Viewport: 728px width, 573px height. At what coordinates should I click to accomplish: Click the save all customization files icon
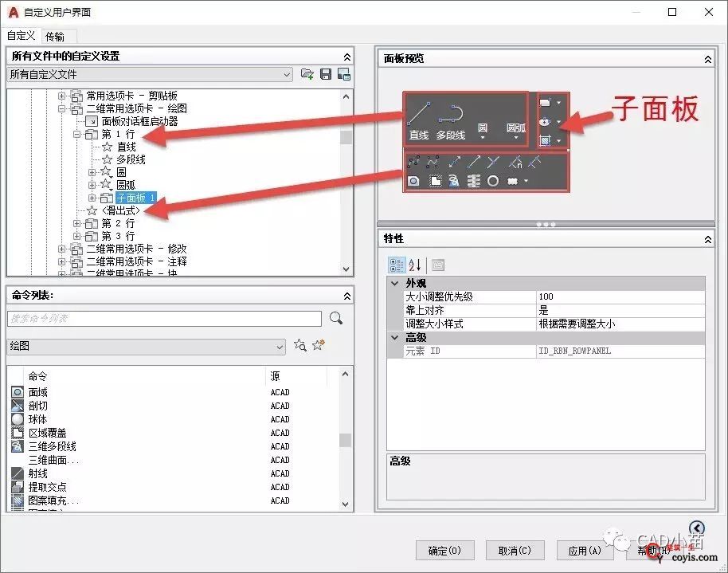pos(326,74)
